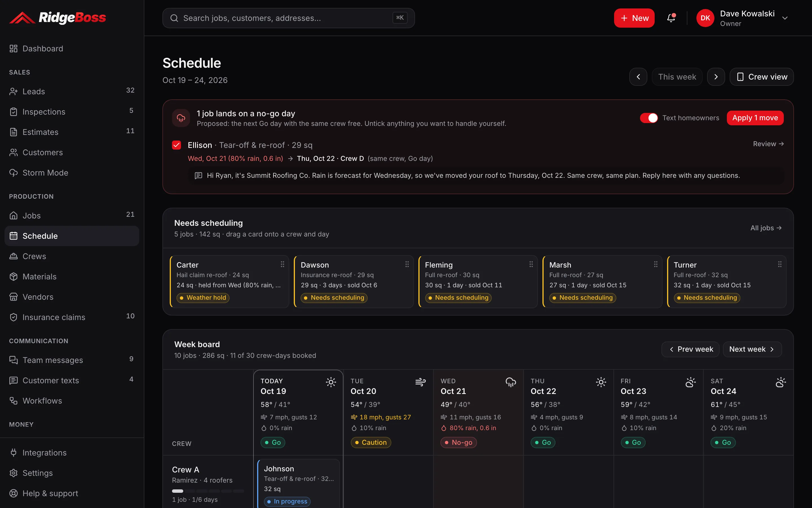The image size is (812, 508).
Task: Click the sun icon on Today Oct 19
Action: click(331, 382)
